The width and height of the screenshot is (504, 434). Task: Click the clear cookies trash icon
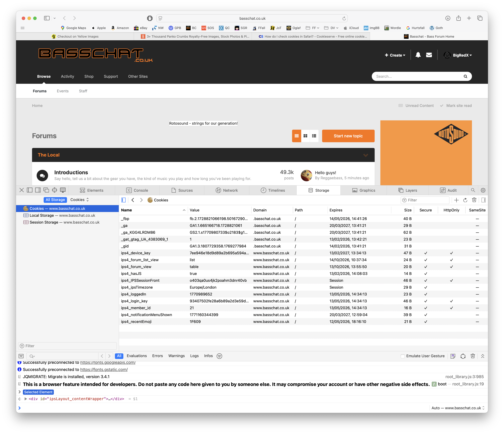(474, 200)
